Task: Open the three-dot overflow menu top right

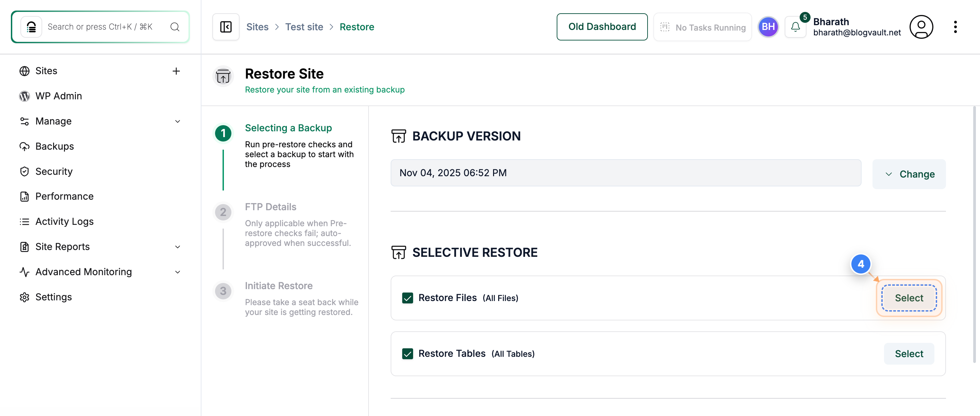Action: tap(955, 27)
